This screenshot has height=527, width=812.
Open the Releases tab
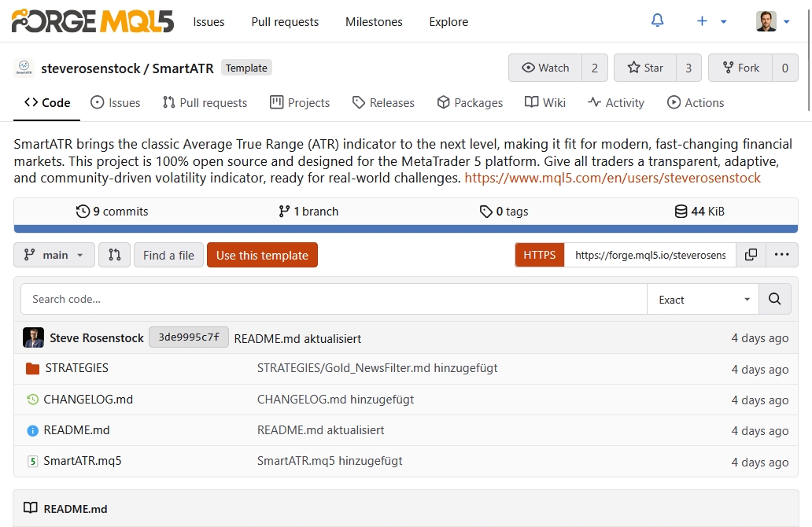pyautogui.click(x=383, y=102)
